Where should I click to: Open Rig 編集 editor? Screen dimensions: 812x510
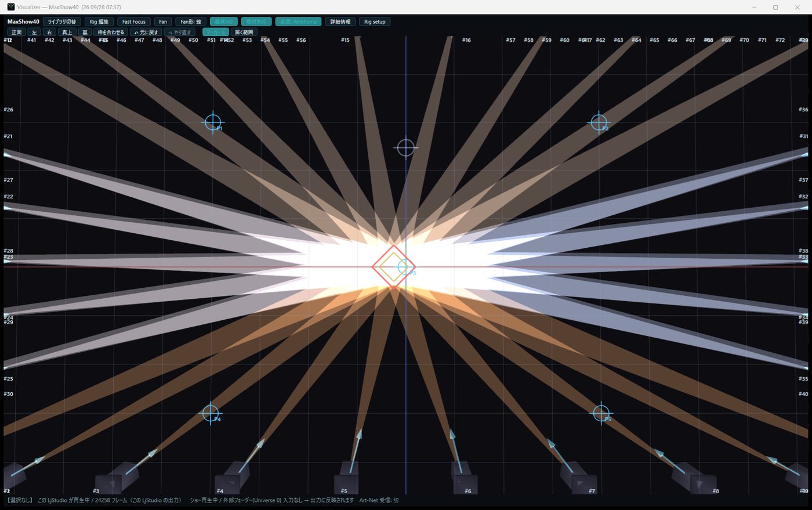pos(99,21)
